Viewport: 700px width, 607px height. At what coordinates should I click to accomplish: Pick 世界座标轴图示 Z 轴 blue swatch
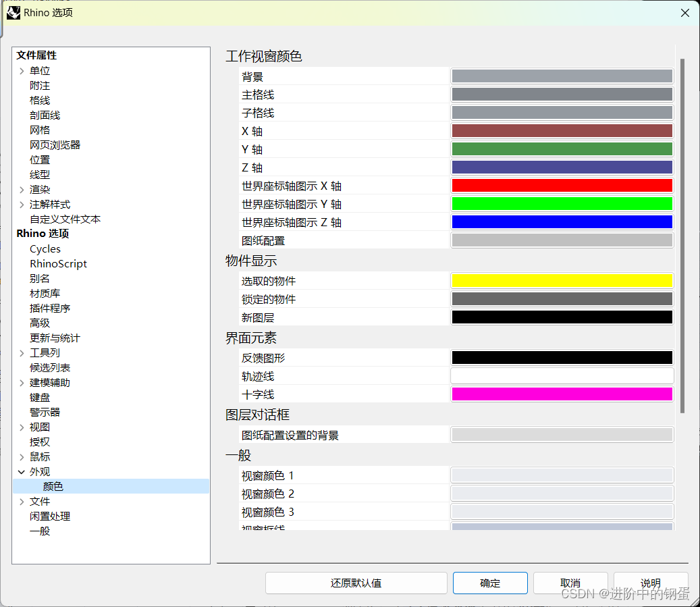click(562, 222)
